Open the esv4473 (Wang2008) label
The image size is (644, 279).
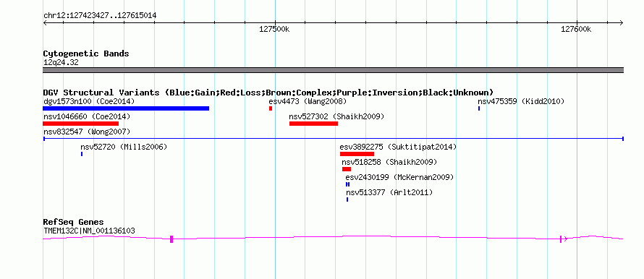[x=308, y=101]
